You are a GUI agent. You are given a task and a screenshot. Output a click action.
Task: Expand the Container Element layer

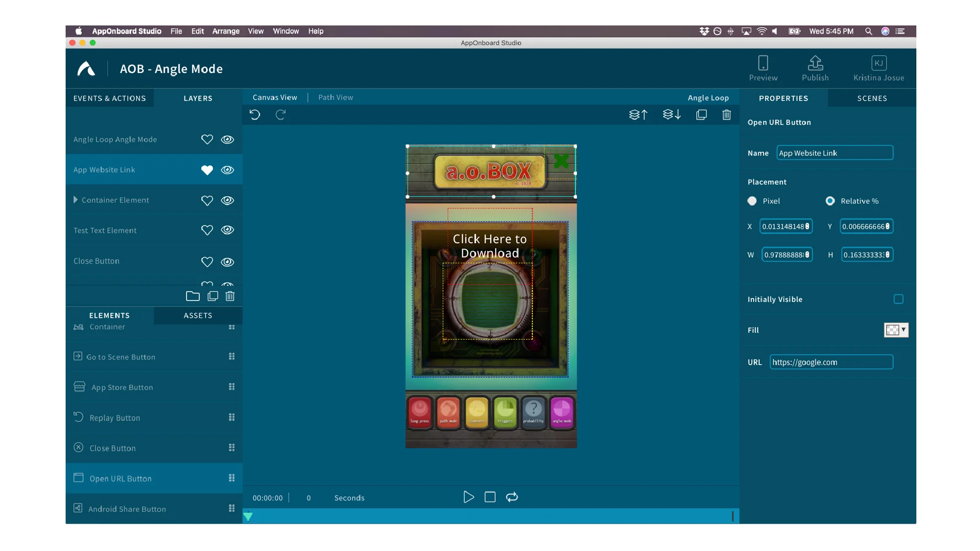tap(75, 200)
